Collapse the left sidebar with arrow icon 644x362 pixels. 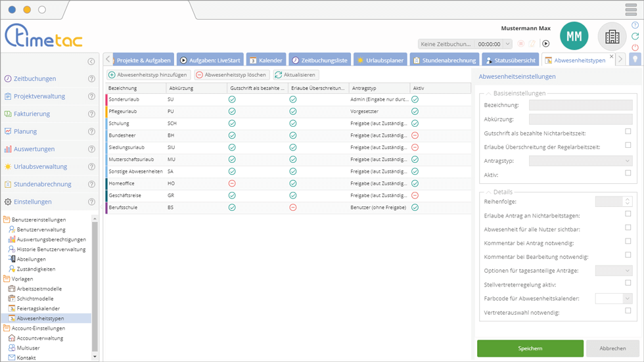91,61
